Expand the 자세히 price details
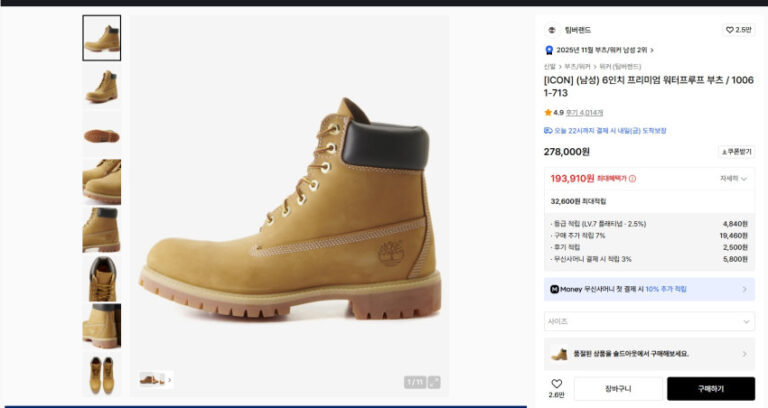The width and height of the screenshot is (768, 408). tap(732, 179)
